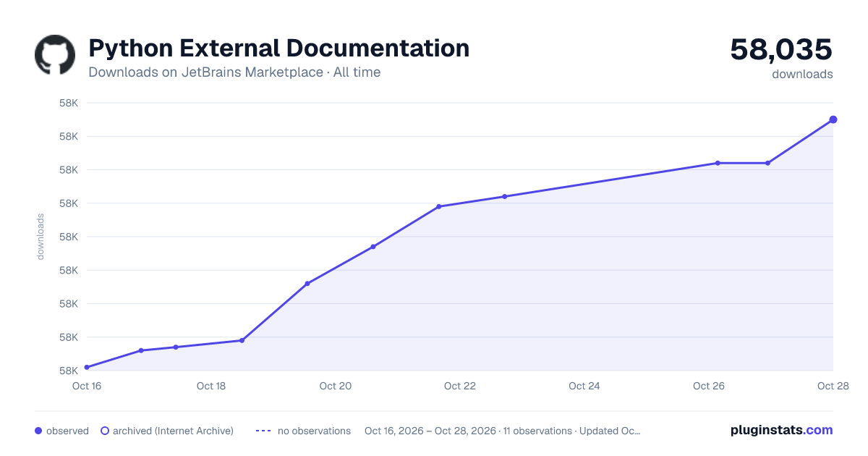The width and height of the screenshot is (868, 456).
Task: Select the final large data point on Oct 28
Action: (833, 119)
